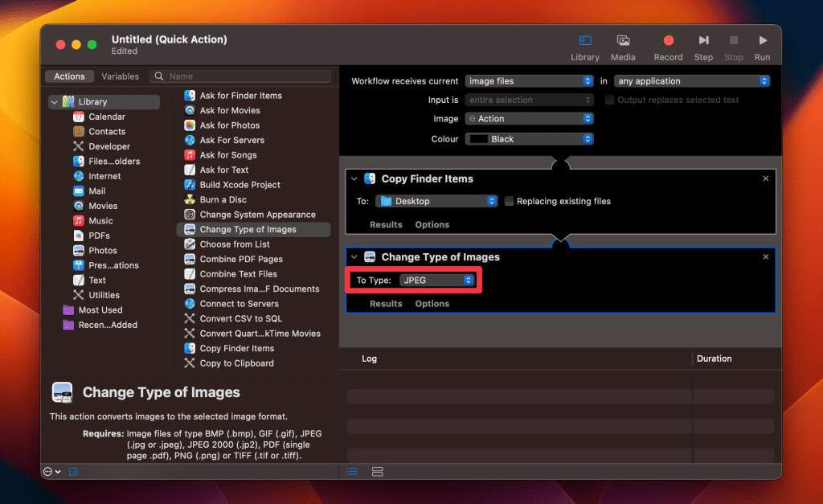823x504 pixels.
Task: Click Options under Change Type of Images
Action: tap(432, 304)
